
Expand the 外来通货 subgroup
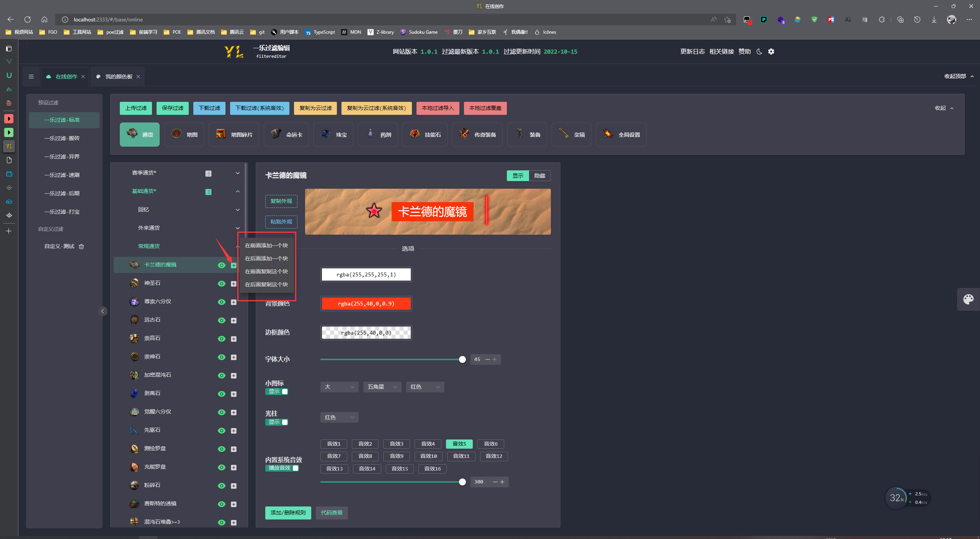(x=238, y=228)
